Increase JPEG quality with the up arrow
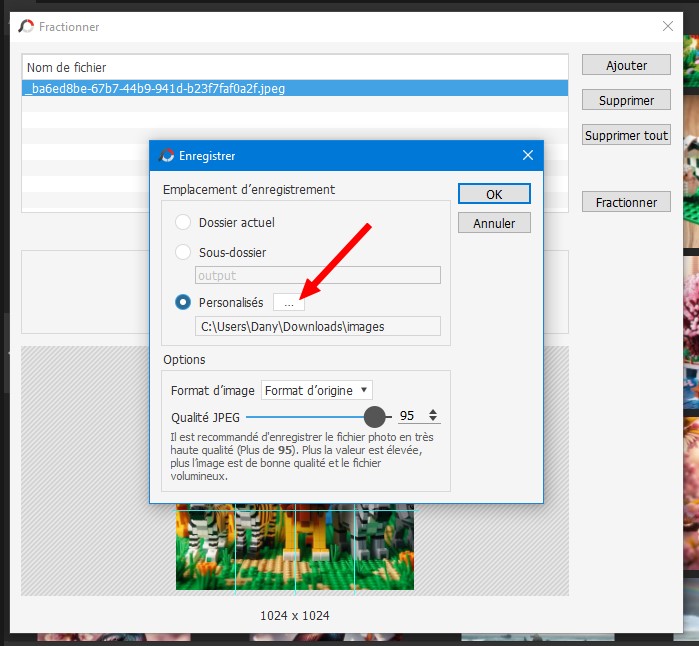The width and height of the screenshot is (699, 646). tap(433, 411)
